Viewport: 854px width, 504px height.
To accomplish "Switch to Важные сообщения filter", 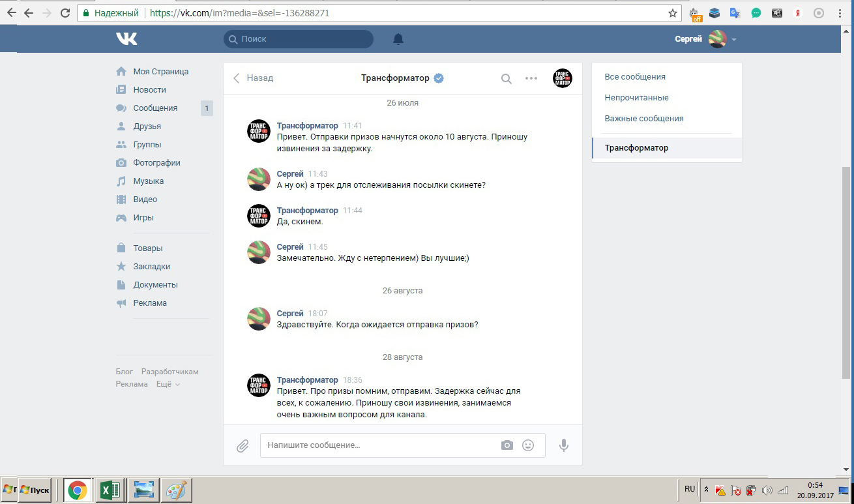I will 643,119.
